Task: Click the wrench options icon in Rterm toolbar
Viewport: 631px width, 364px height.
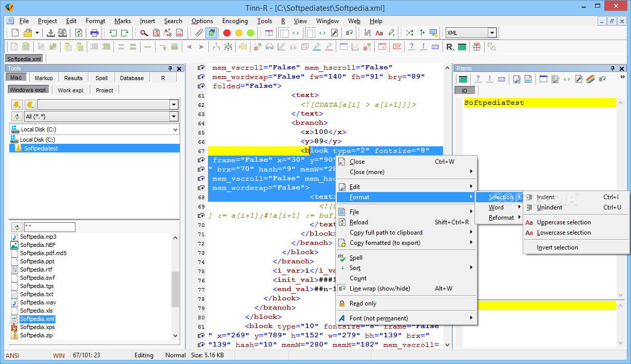Action: tap(579, 79)
